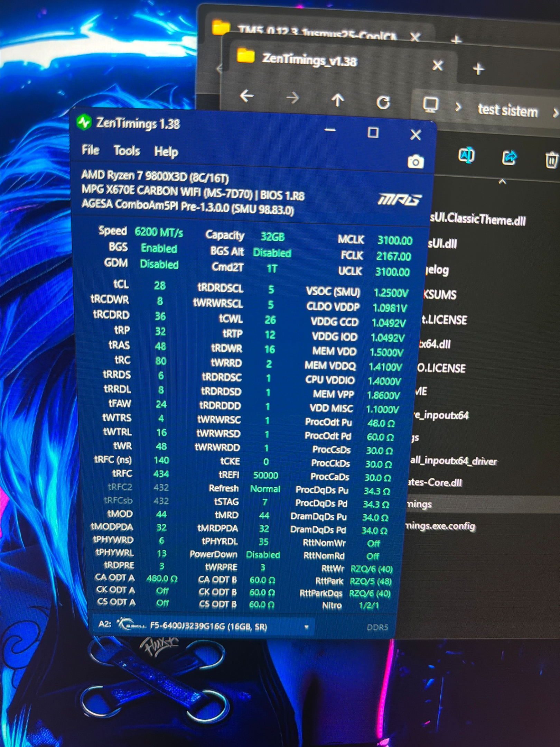Click the tREFI value '50000'
This screenshot has height=747, width=560.
coord(265,475)
